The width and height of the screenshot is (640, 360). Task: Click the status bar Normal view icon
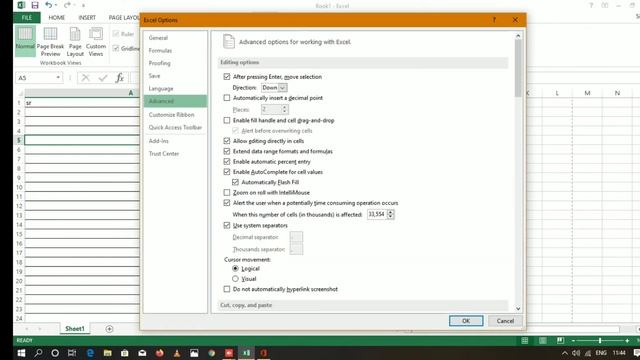point(525,340)
